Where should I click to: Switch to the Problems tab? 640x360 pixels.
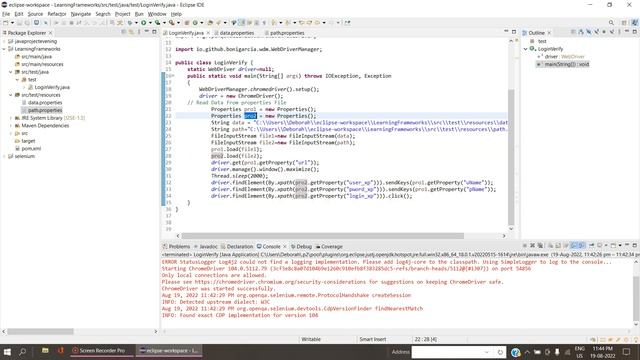tap(176, 247)
